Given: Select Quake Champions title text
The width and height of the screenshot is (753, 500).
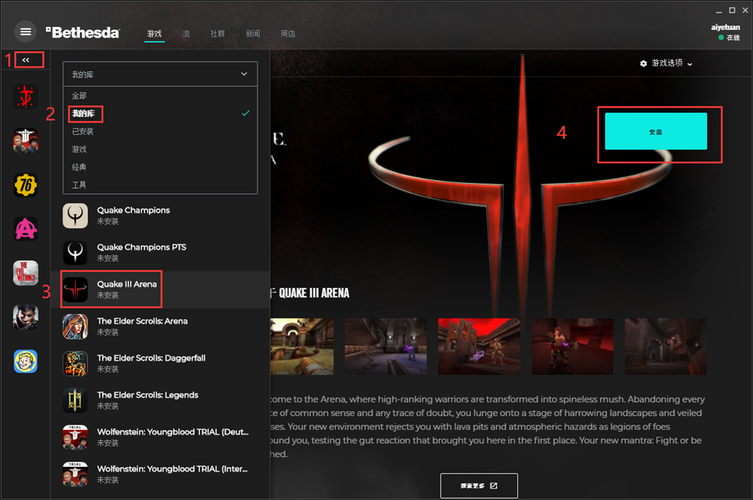Looking at the screenshot, I should click(x=134, y=210).
